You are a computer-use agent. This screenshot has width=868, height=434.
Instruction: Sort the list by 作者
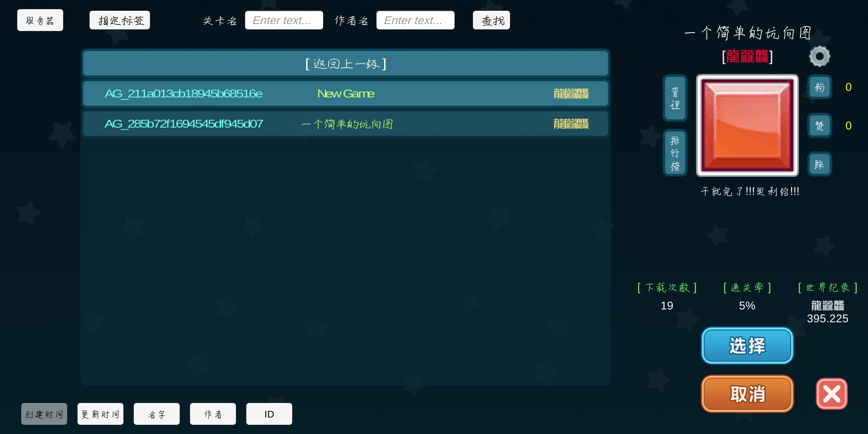[213, 414]
